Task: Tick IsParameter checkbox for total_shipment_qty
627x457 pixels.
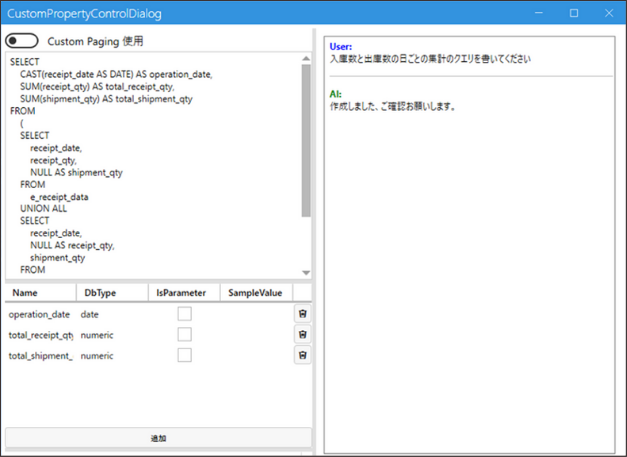Action: [184, 355]
